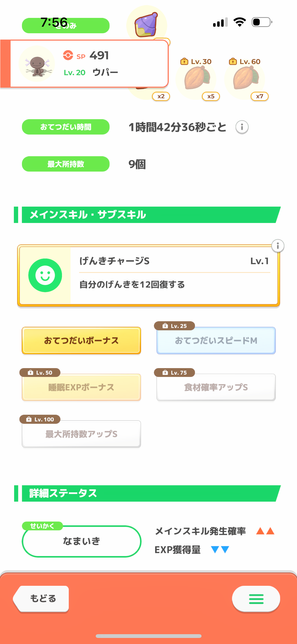Tap locked おてつだいスピードM sub skill
Viewport: 297px width, 644px height.
click(x=216, y=341)
